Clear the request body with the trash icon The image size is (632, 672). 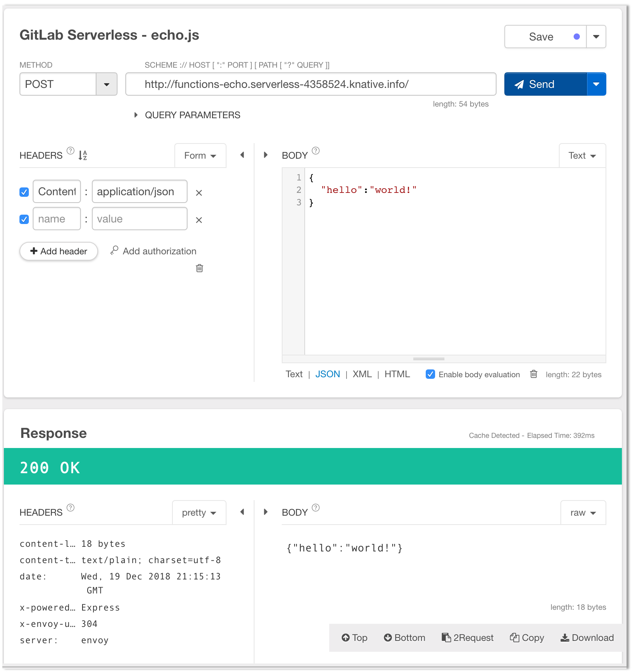[x=534, y=374]
